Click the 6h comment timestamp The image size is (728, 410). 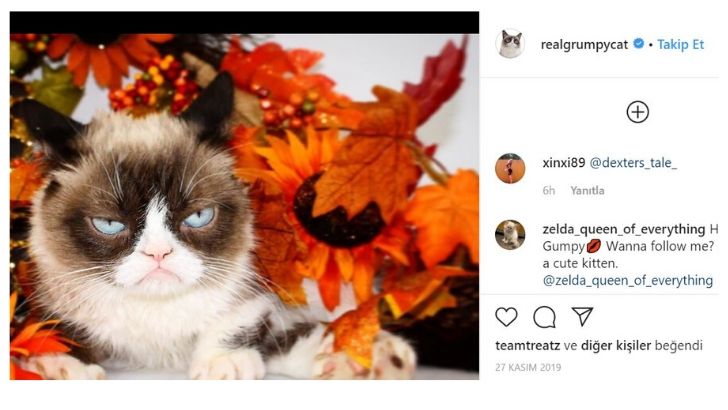(549, 190)
